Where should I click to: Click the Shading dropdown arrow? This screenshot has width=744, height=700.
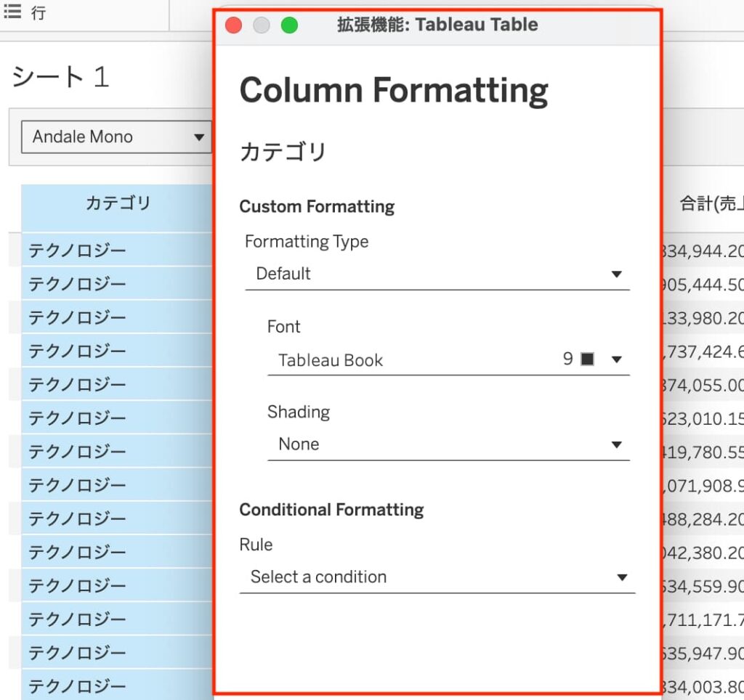[x=616, y=445]
